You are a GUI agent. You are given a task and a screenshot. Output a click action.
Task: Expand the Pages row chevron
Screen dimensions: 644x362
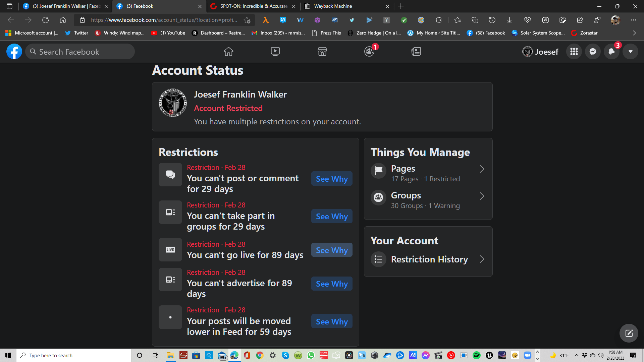(482, 169)
